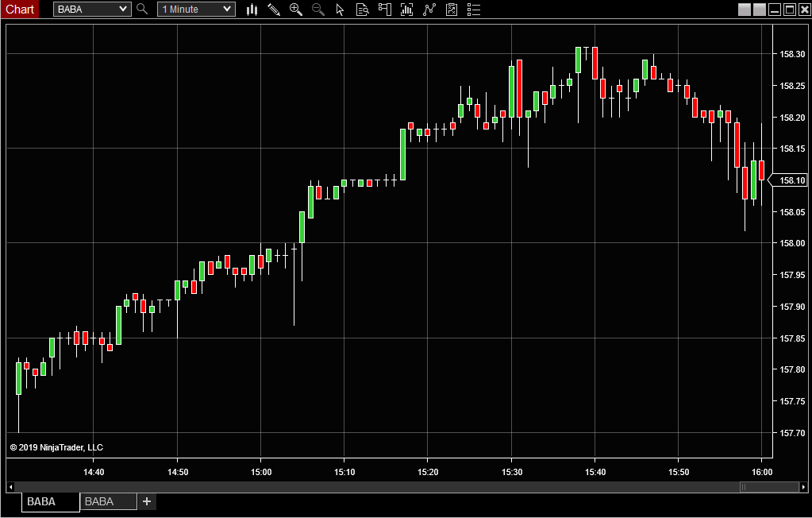
Task: Click the 16:00 time axis label
Action: click(x=762, y=472)
